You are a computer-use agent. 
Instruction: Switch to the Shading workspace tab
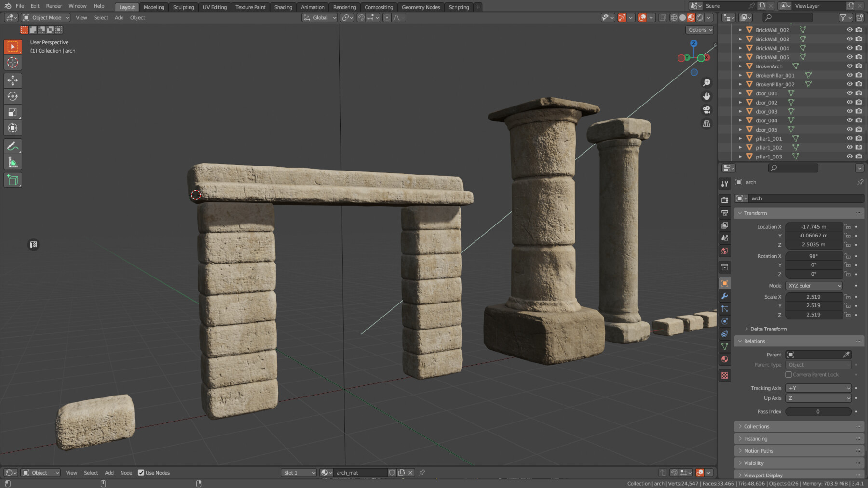click(x=283, y=7)
